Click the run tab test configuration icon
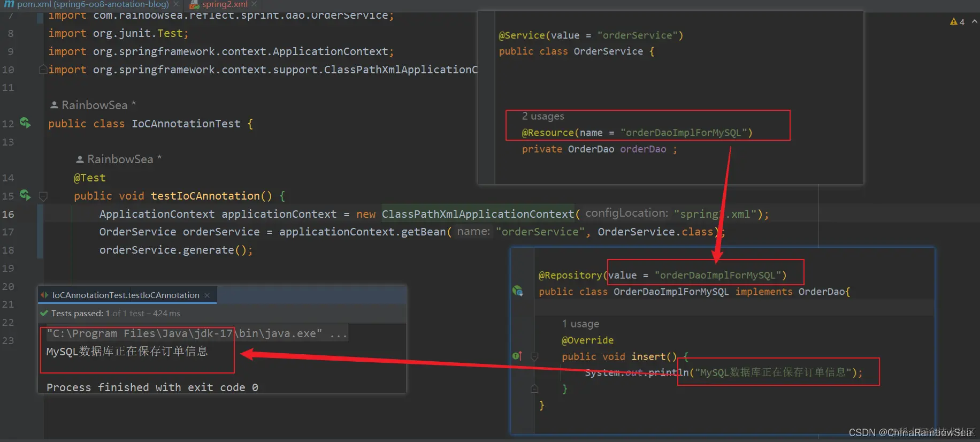Image resolution: width=980 pixels, height=442 pixels. (x=44, y=295)
